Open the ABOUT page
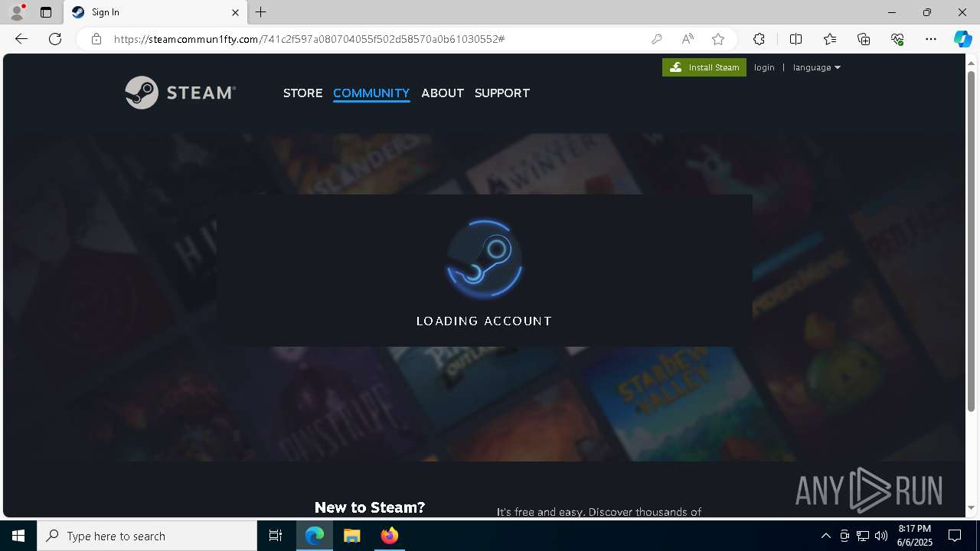The image size is (980, 551). (443, 93)
